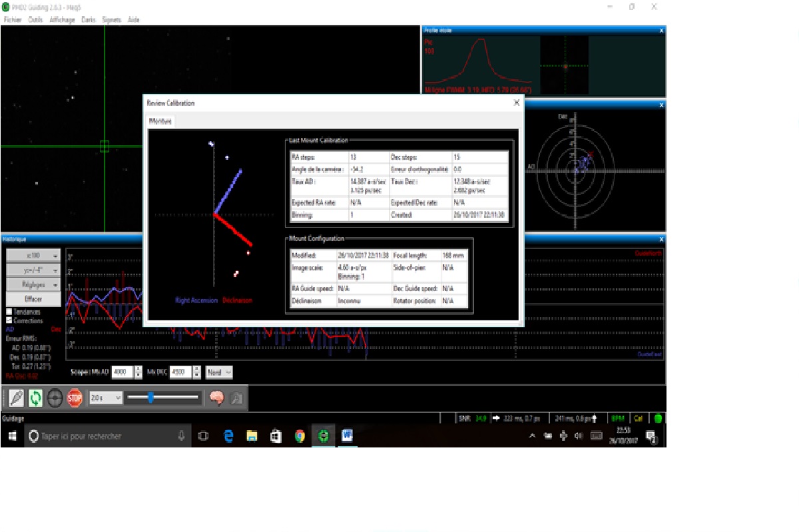
Task: Open the Signets menu
Action: tap(111, 20)
